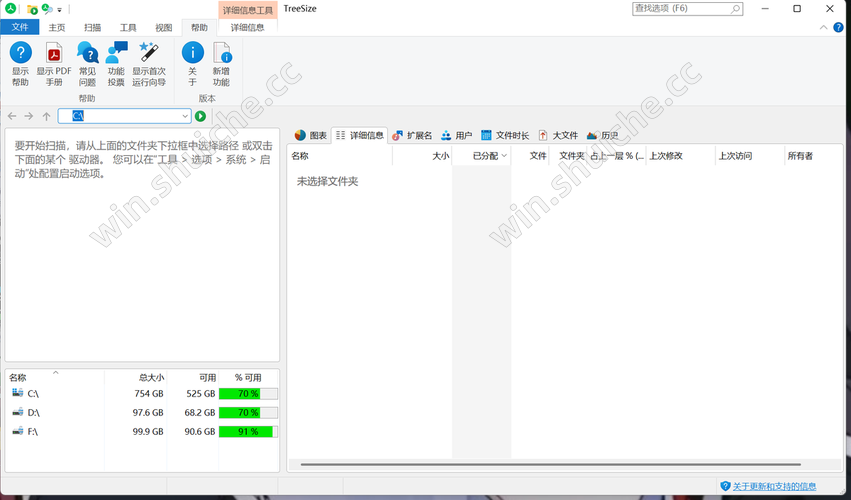
Task: Click the green TreeSize app icon in title bar
Action: tap(10, 9)
